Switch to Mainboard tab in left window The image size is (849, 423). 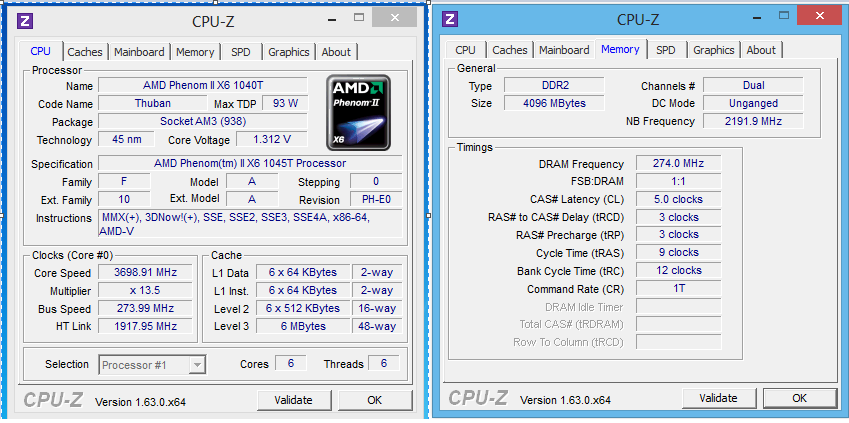point(139,52)
